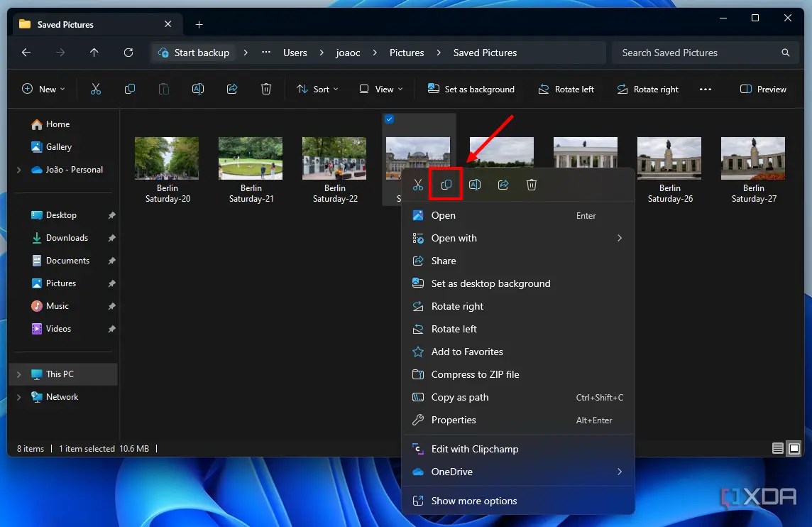This screenshot has width=812, height=527.
Task: Select the Berlin Saturday-20 thumbnail
Action: (x=166, y=158)
